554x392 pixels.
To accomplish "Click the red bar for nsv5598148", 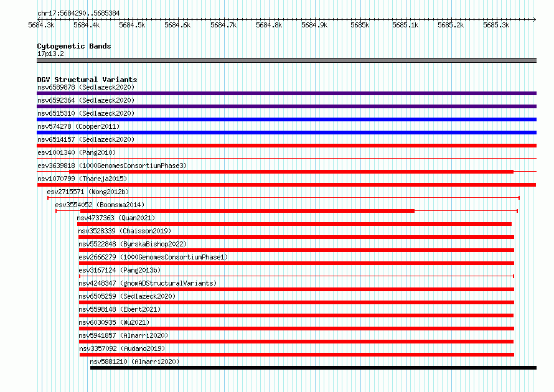I will click(x=296, y=315).
